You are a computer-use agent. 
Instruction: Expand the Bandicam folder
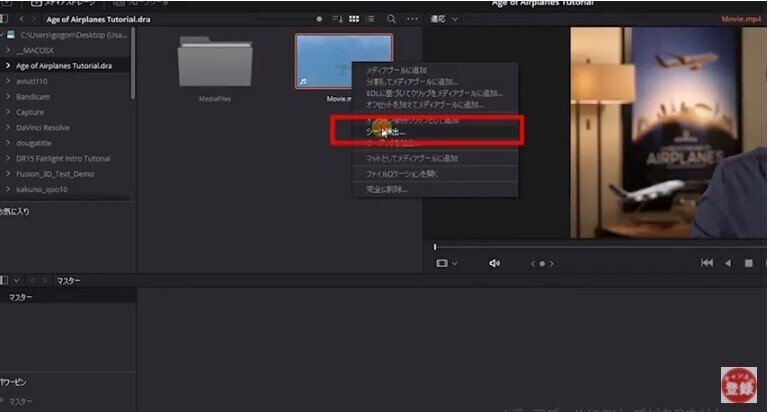[8, 97]
